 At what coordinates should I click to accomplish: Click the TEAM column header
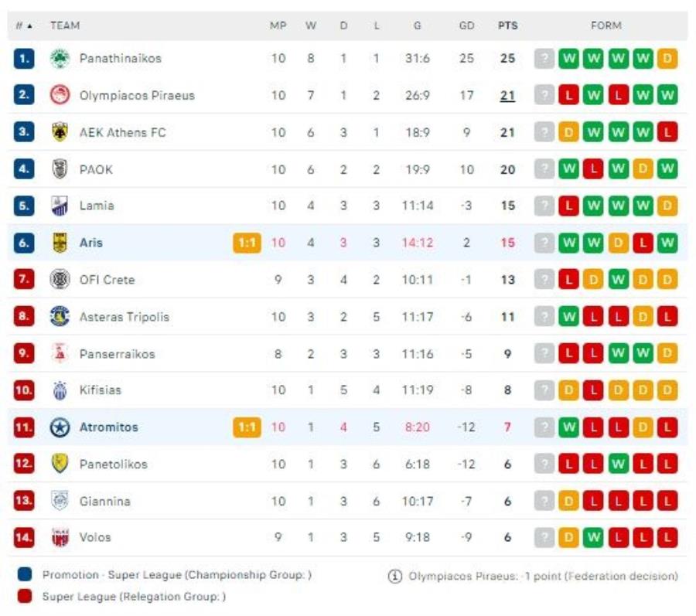point(65,26)
